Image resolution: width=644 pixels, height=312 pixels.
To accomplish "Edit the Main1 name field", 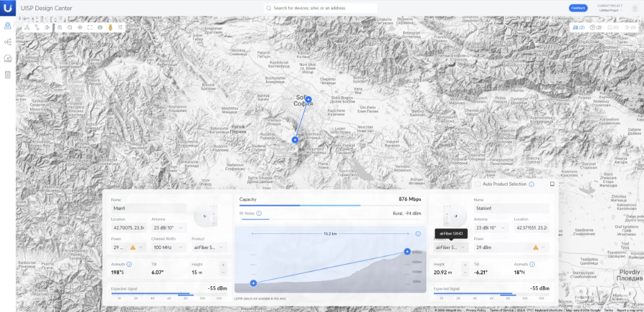I will tap(148, 208).
